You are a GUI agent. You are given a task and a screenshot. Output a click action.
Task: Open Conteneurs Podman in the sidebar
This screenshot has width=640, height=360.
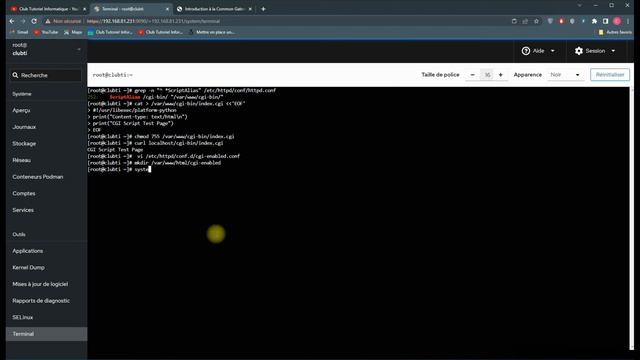(x=38, y=177)
